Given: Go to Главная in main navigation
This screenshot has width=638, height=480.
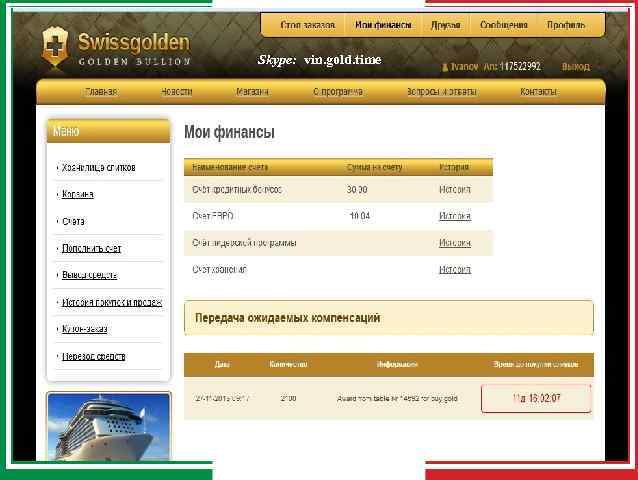Looking at the screenshot, I should (x=101, y=92).
